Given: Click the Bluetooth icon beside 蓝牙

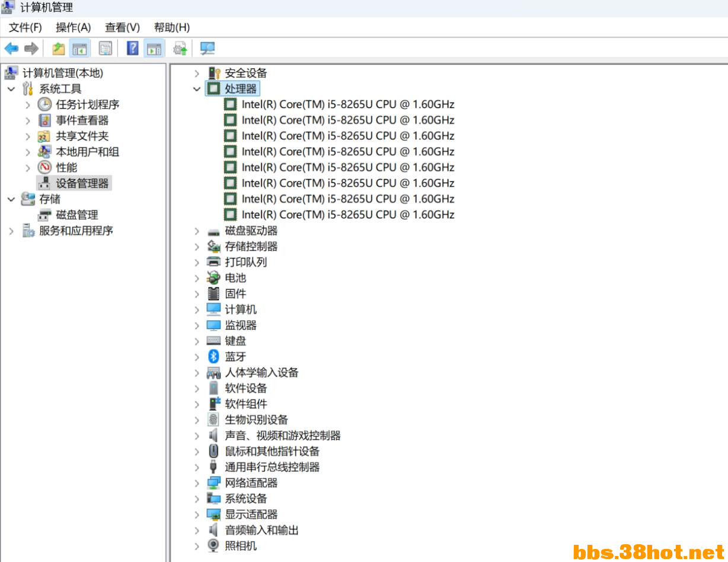Looking at the screenshot, I should (x=214, y=357).
